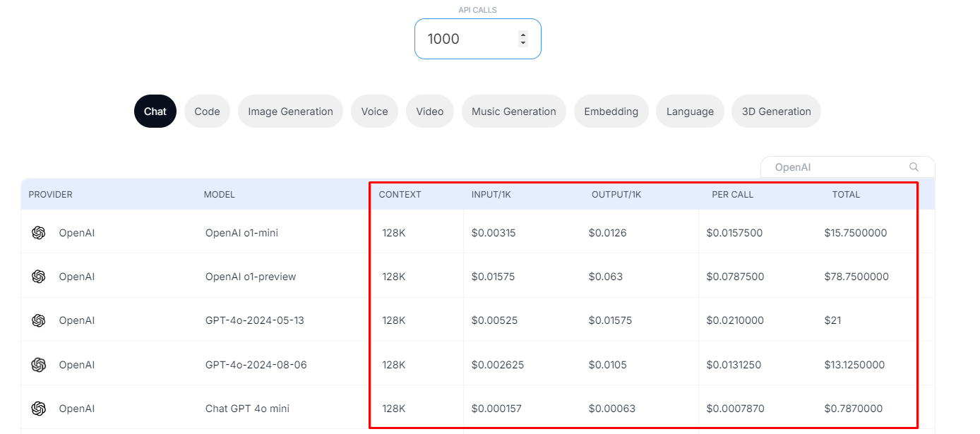Click the MODEL column header
The image size is (980, 434).
pos(220,195)
